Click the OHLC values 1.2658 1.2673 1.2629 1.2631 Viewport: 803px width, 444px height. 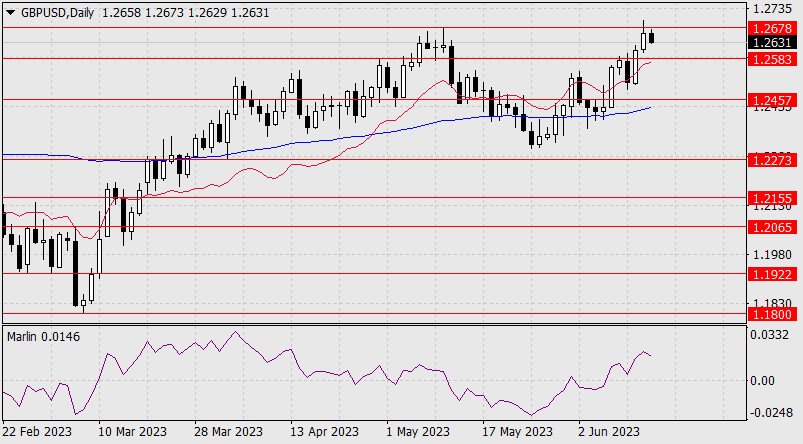(x=186, y=13)
